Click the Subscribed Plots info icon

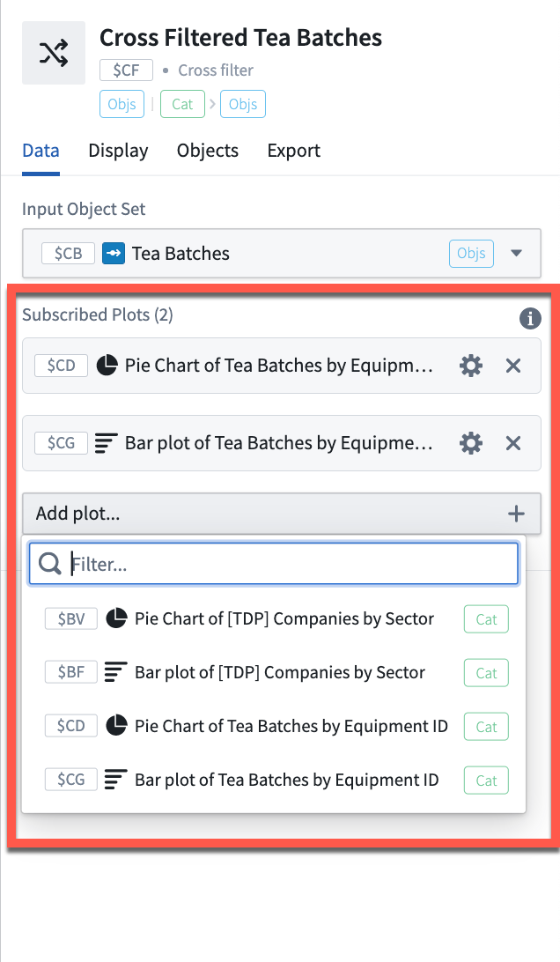tap(531, 318)
